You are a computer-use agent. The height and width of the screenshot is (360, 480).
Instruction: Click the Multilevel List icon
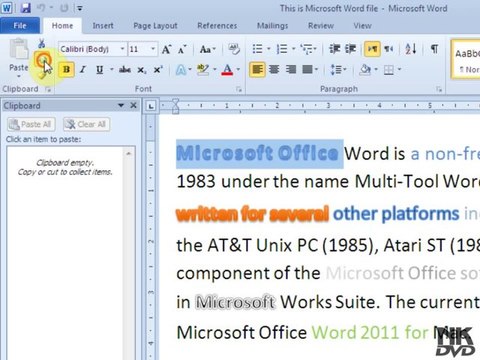[x=307, y=49]
